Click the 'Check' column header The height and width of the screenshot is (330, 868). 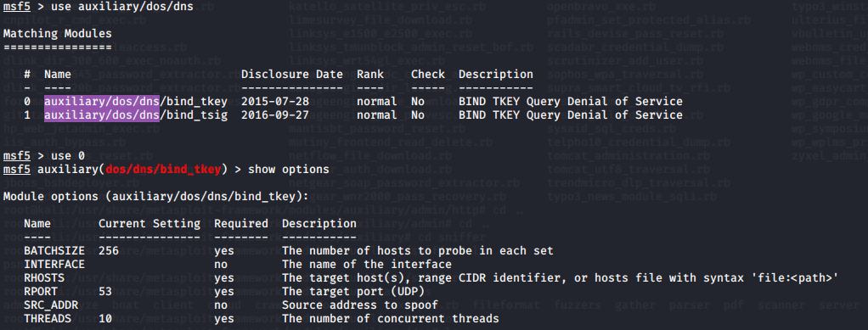tap(428, 74)
